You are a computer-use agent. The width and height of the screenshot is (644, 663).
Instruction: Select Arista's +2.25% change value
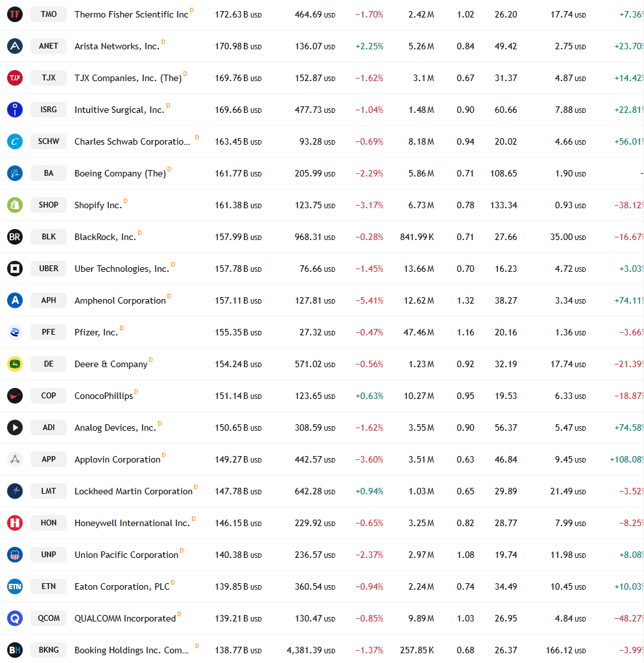369,47
